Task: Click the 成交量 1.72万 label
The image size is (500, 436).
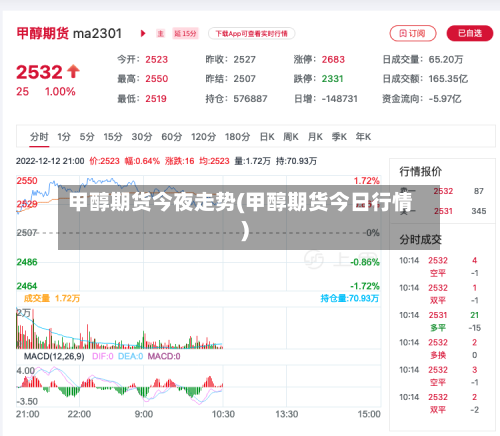Action: [x=52, y=298]
